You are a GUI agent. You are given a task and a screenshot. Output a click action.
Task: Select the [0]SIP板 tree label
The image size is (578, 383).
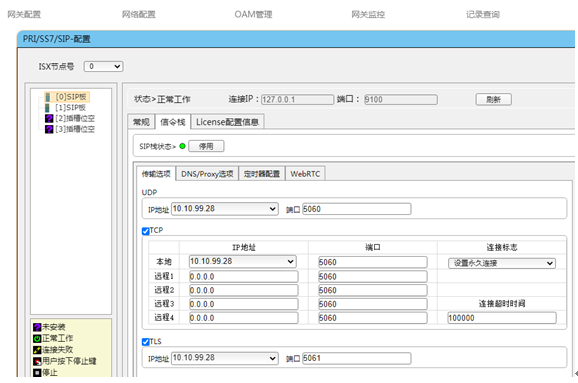pos(71,97)
